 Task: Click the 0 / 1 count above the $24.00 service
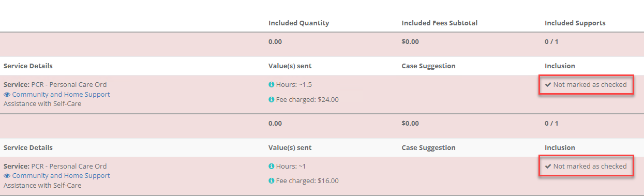551,41
